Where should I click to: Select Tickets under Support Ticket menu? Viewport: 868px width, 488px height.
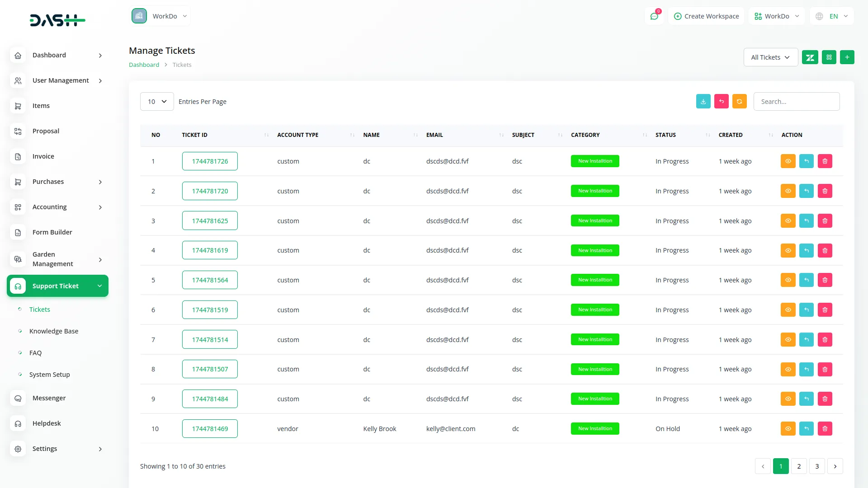pos(39,309)
